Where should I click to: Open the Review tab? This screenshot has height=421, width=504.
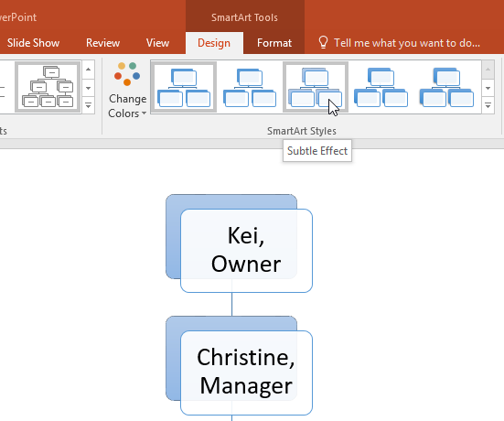[x=102, y=43]
